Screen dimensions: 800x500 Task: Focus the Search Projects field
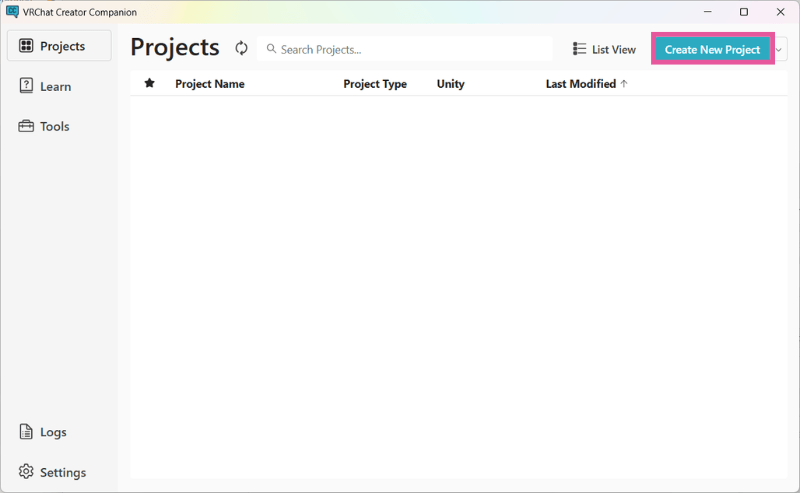405,49
